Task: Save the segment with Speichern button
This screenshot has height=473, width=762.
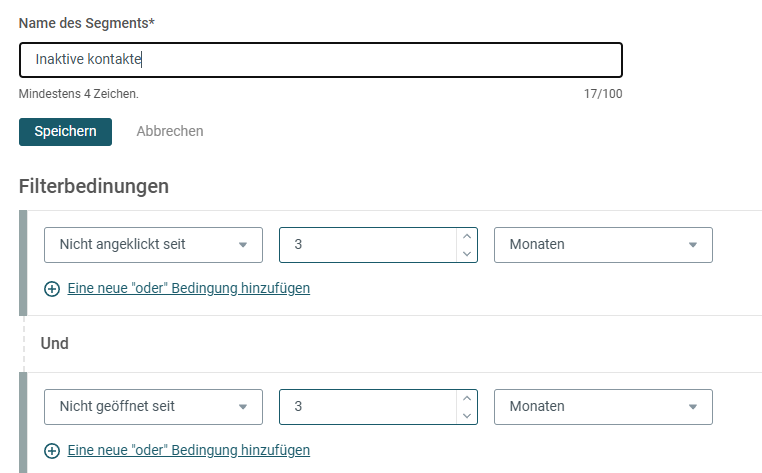Action: (66, 132)
